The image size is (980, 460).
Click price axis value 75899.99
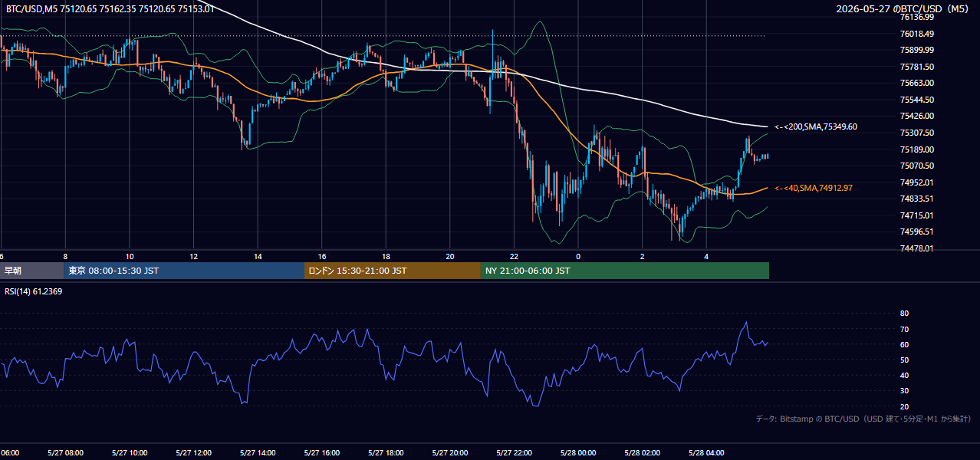pyautogui.click(x=916, y=50)
